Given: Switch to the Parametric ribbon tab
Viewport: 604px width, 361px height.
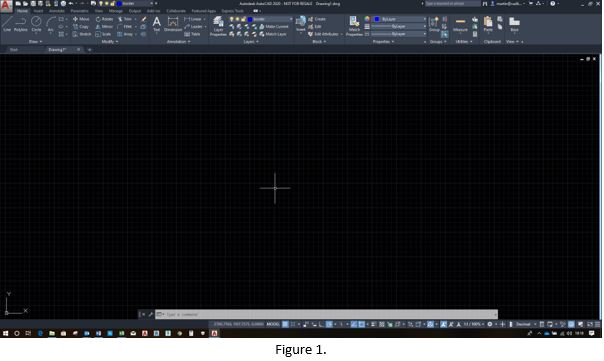Looking at the screenshot, I should [79, 11].
